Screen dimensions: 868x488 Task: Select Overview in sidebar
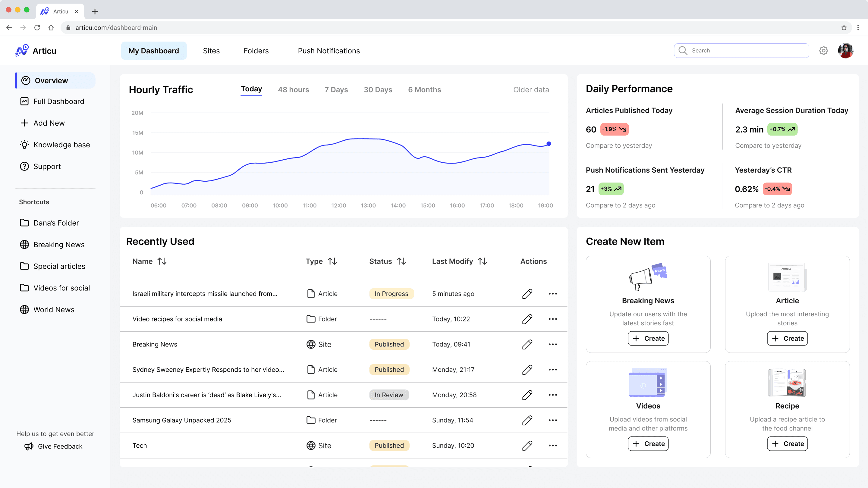pos(55,80)
